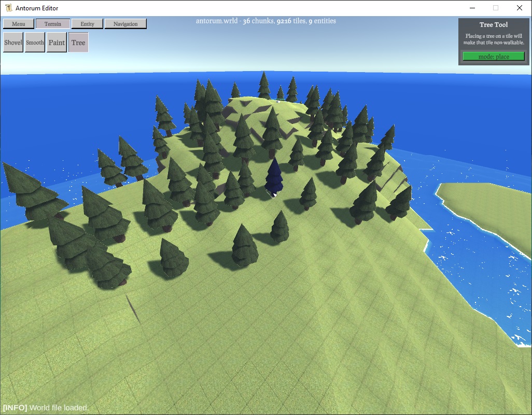
Task: Click the dark blue highlighted tree
Action: tap(273, 177)
